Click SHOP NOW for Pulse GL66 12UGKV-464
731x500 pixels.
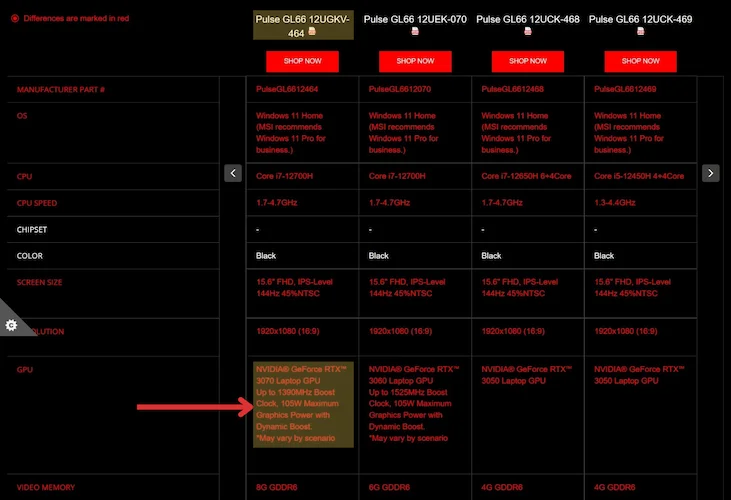[x=303, y=61]
